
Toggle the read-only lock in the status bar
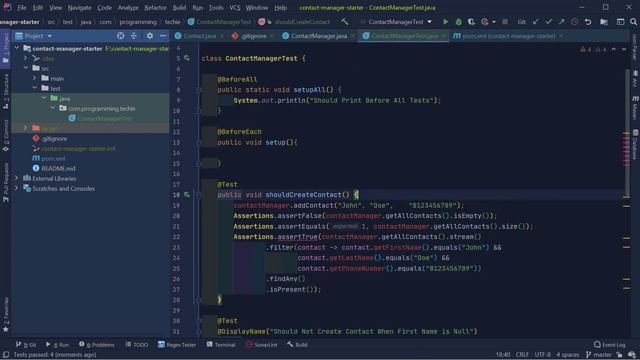tap(620, 355)
